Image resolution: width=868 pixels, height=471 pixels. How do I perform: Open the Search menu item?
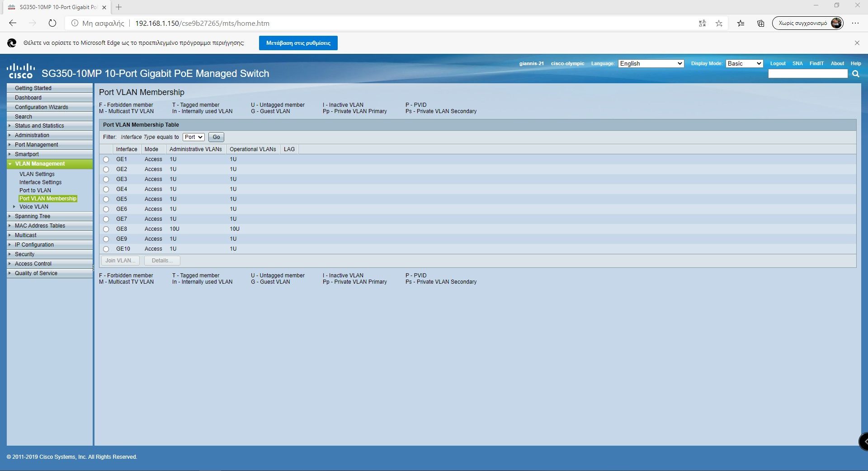click(x=50, y=117)
